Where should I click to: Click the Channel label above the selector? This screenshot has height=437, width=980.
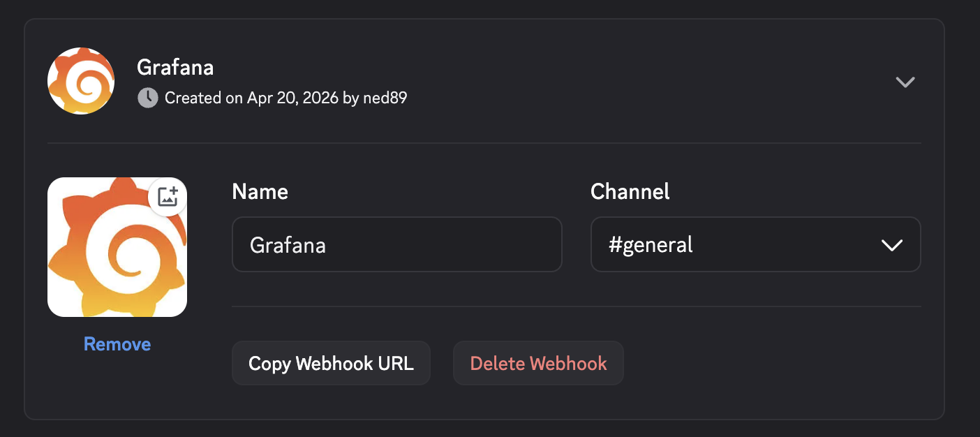click(630, 191)
